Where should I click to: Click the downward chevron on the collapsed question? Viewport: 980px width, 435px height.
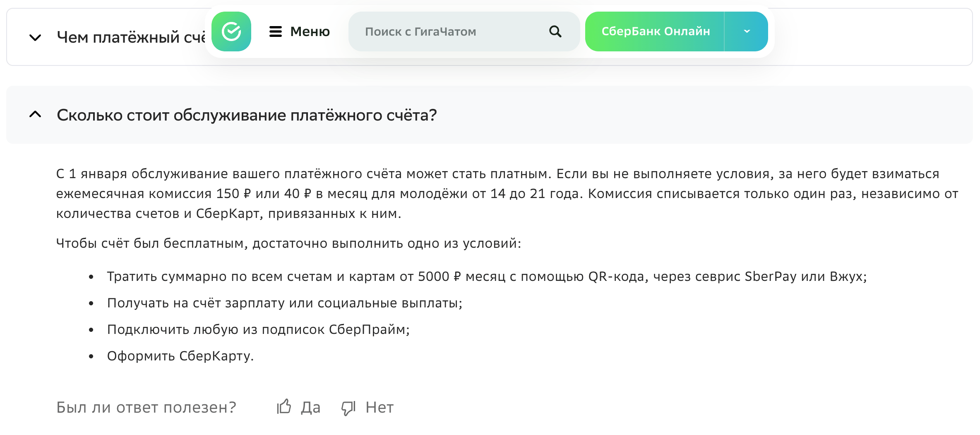[x=35, y=37]
